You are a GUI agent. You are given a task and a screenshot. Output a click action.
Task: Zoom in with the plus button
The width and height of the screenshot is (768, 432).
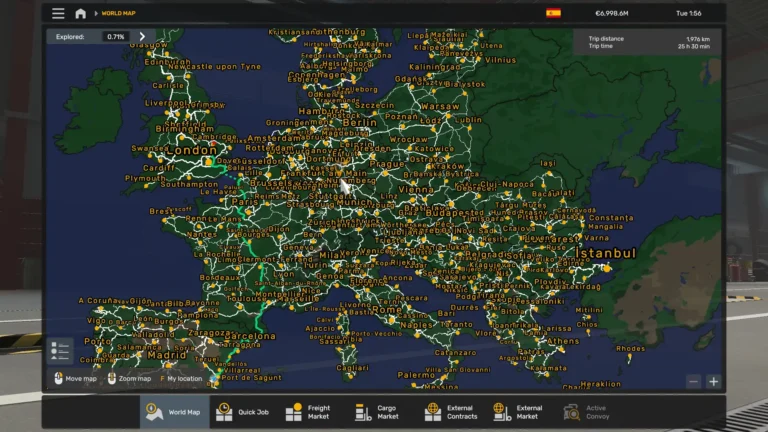point(714,382)
